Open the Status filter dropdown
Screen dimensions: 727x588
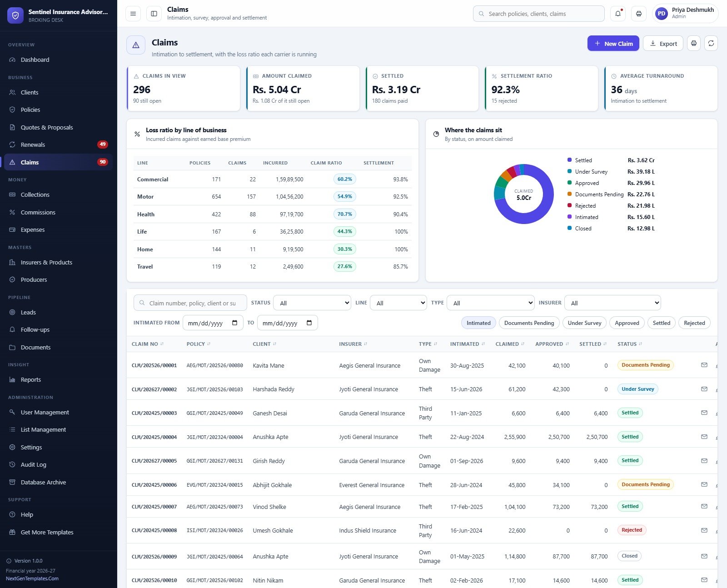312,303
